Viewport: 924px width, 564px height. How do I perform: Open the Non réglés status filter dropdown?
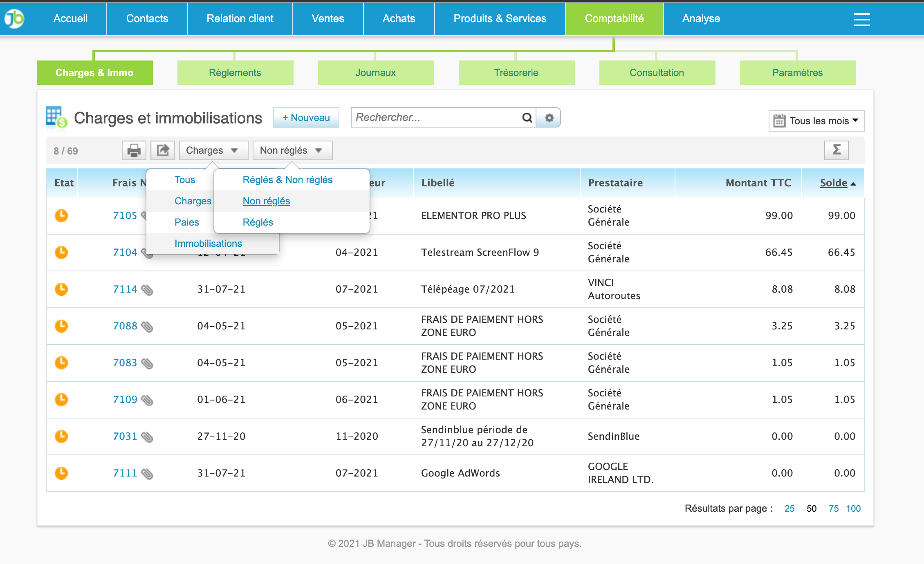(x=292, y=150)
